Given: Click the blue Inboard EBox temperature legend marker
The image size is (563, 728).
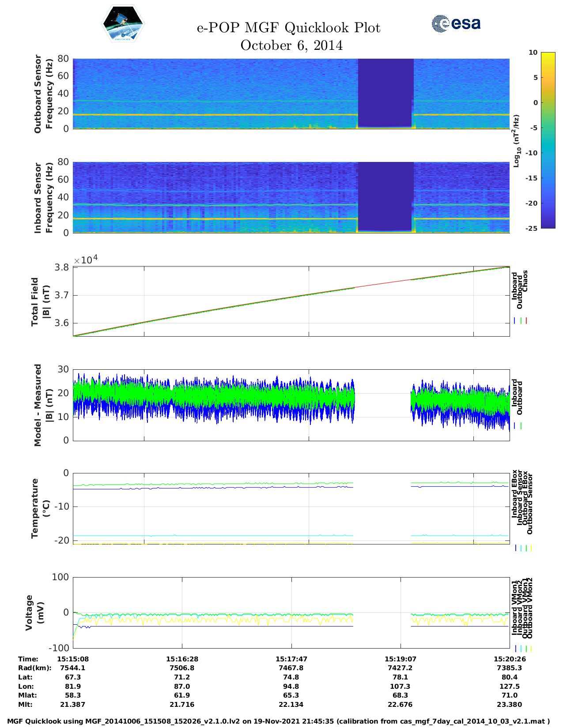Looking at the screenshot, I should [516, 548].
